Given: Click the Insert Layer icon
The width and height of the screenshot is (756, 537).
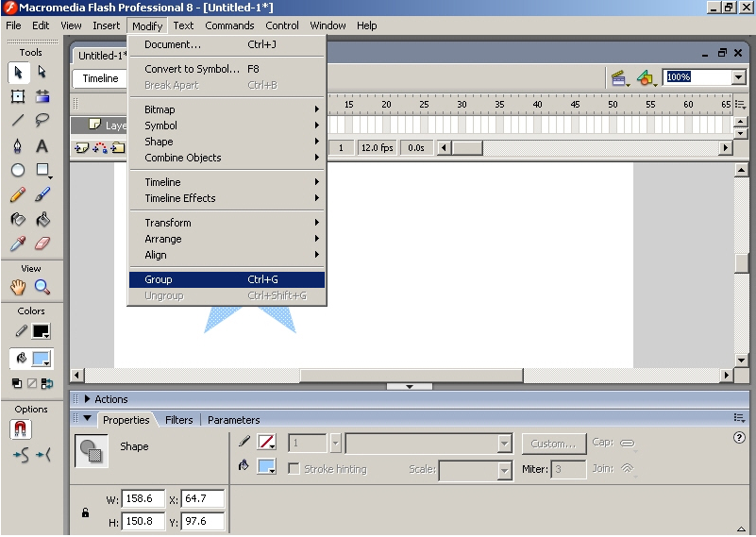Looking at the screenshot, I should (x=81, y=148).
